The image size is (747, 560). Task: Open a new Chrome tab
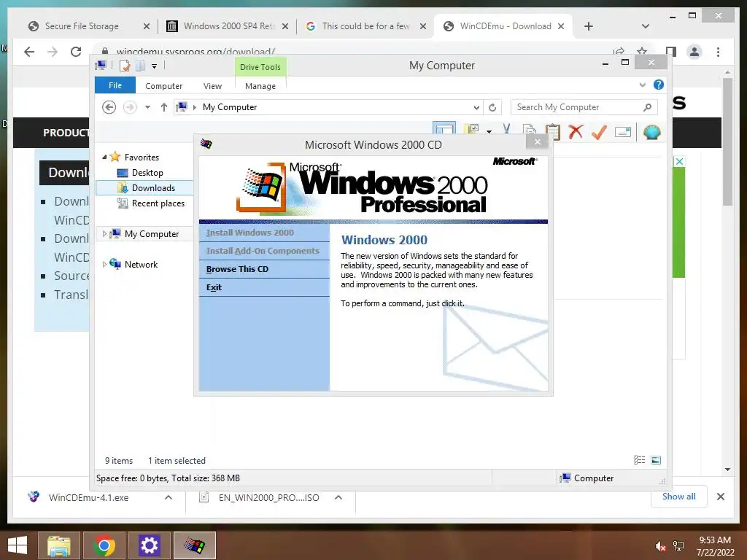click(589, 26)
